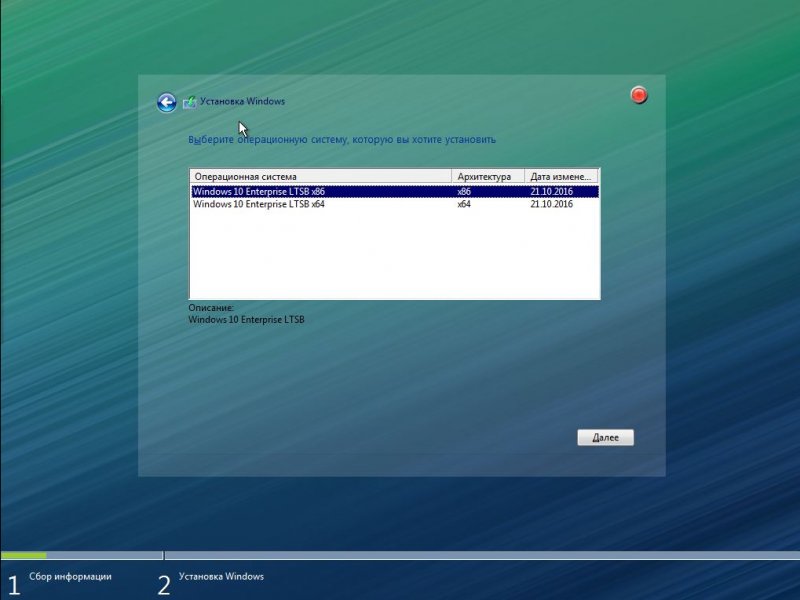This screenshot has height=600, width=800.
Task: Click the setup progress bar
Action: click(400, 555)
